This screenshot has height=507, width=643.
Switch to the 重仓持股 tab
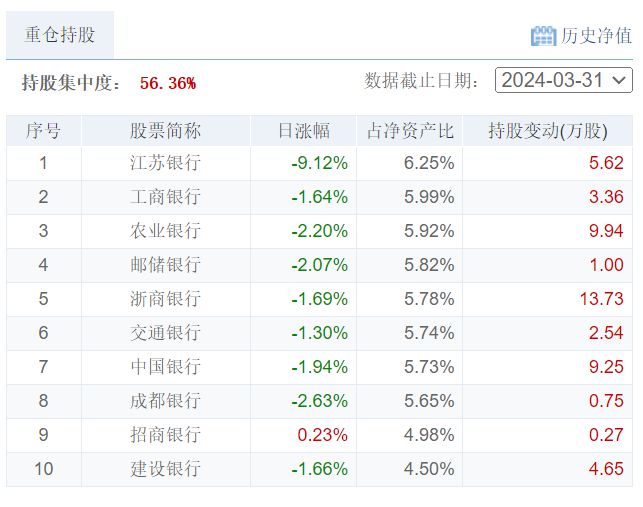60,34
